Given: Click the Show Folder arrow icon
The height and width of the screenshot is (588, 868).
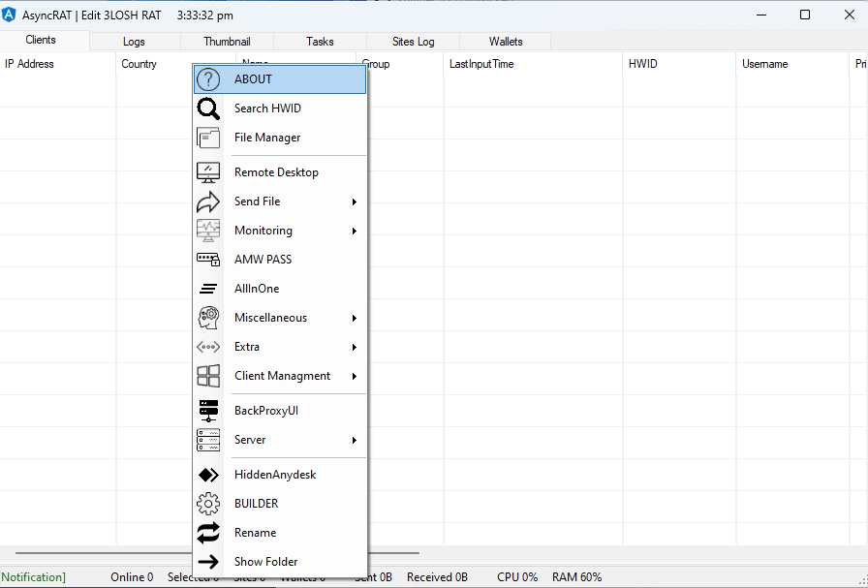Looking at the screenshot, I should tap(208, 562).
